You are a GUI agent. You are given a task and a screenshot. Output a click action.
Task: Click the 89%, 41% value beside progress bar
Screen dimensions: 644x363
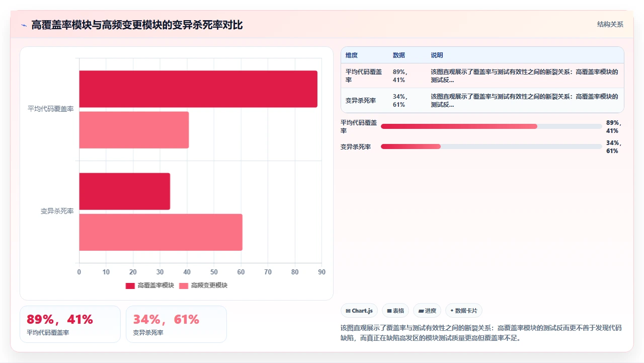(x=614, y=126)
